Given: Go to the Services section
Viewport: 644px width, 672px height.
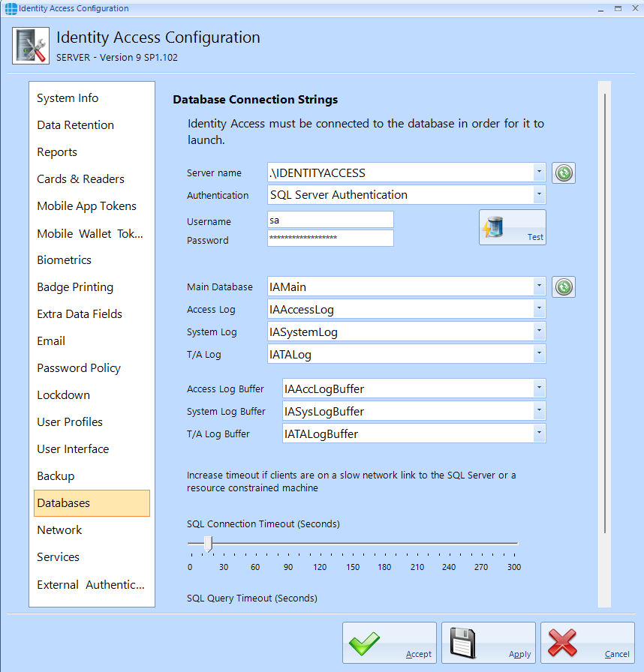Looking at the screenshot, I should tap(92, 557).
